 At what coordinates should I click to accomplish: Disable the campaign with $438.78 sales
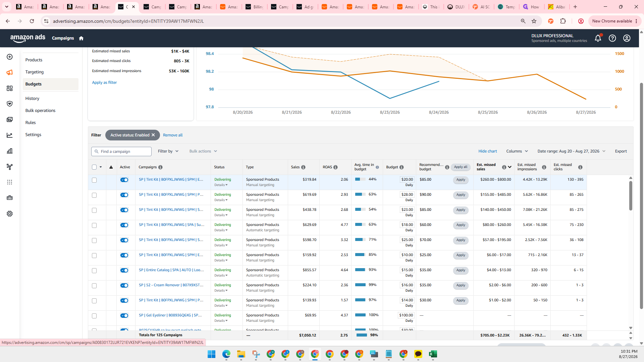coord(124,210)
